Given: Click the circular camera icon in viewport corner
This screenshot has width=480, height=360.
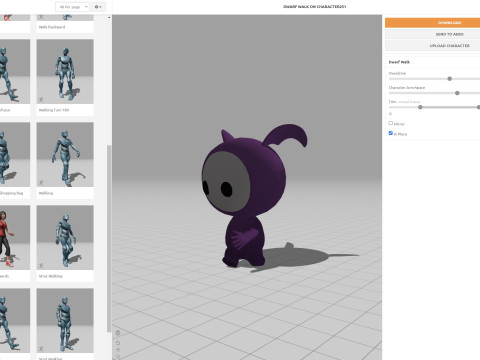Looking at the screenshot, I should tap(118, 333).
